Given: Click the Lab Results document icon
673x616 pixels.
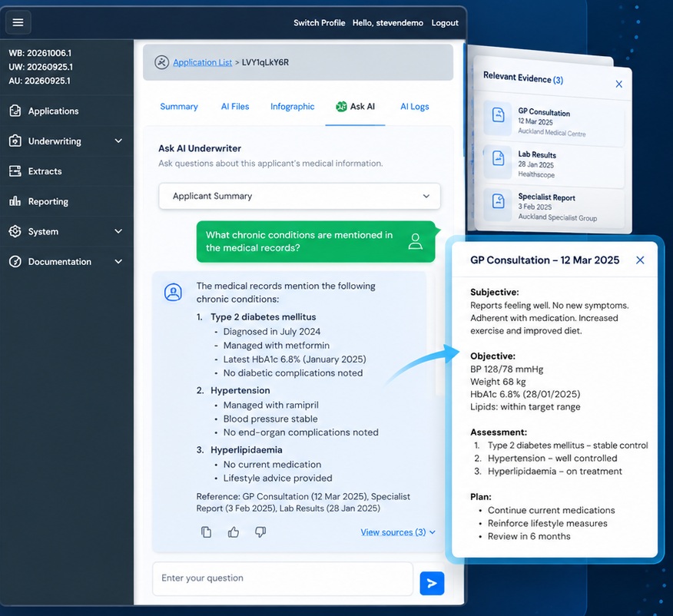Looking at the screenshot, I should 498,158.
